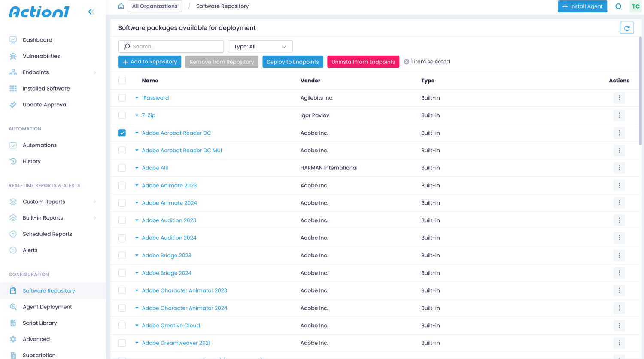The height and width of the screenshot is (359, 644).
Task: Clear the 1 item selected indicator
Action: [x=407, y=62]
